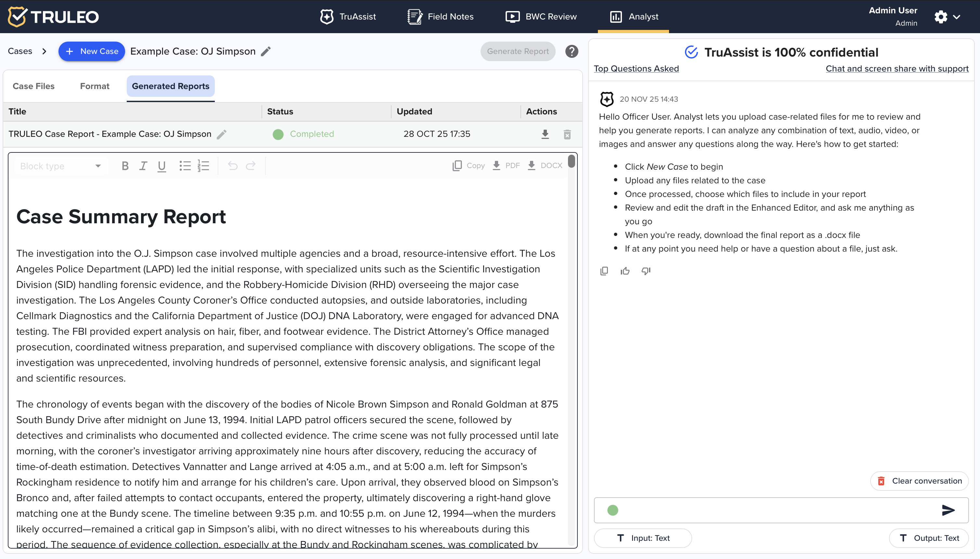The height and width of the screenshot is (559, 980).
Task: Click the editor vertical scrollbar handle
Action: pos(571,161)
